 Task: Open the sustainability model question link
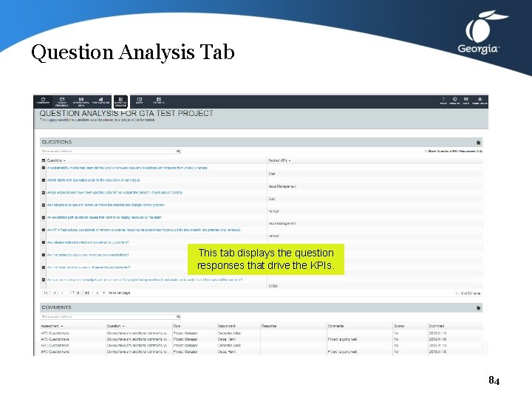click(x=127, y=168)
